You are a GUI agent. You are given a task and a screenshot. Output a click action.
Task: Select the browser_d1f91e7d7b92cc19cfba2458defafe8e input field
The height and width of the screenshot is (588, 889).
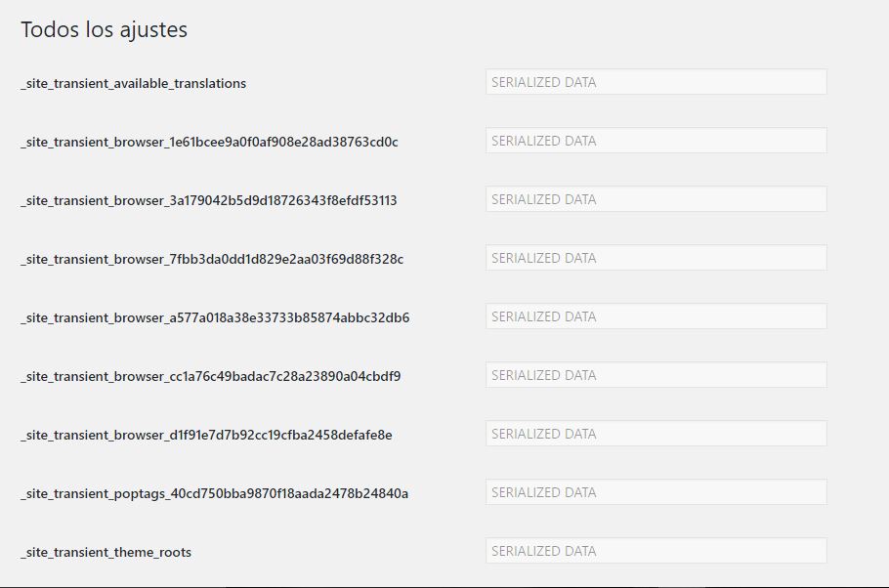[656, 434]
